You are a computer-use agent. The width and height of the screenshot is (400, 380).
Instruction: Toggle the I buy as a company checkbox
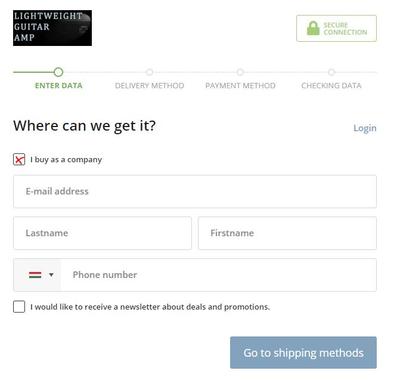pyautogui.click(x=19, y=160)
